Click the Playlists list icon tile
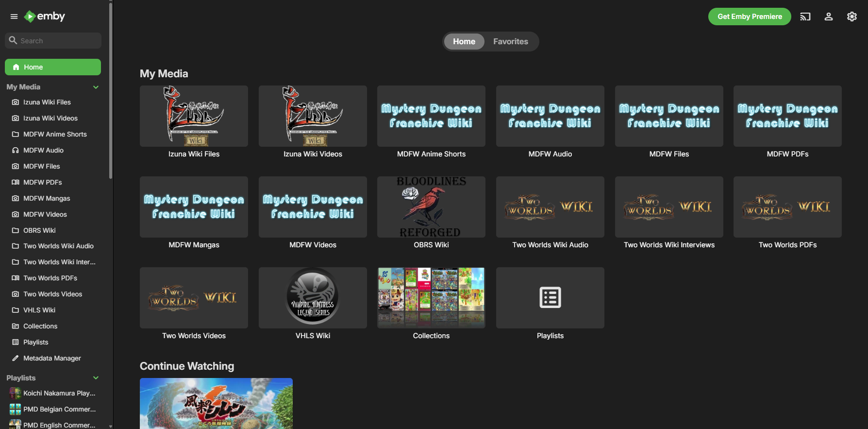The image size is (868, 429). point(550,298)
